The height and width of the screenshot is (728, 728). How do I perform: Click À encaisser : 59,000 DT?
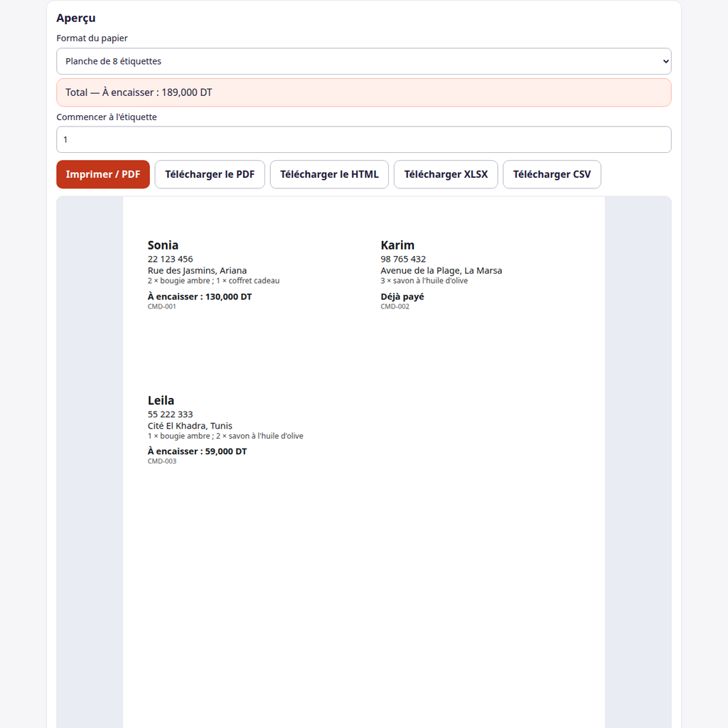pyautogui.click(x=198, y=451)
